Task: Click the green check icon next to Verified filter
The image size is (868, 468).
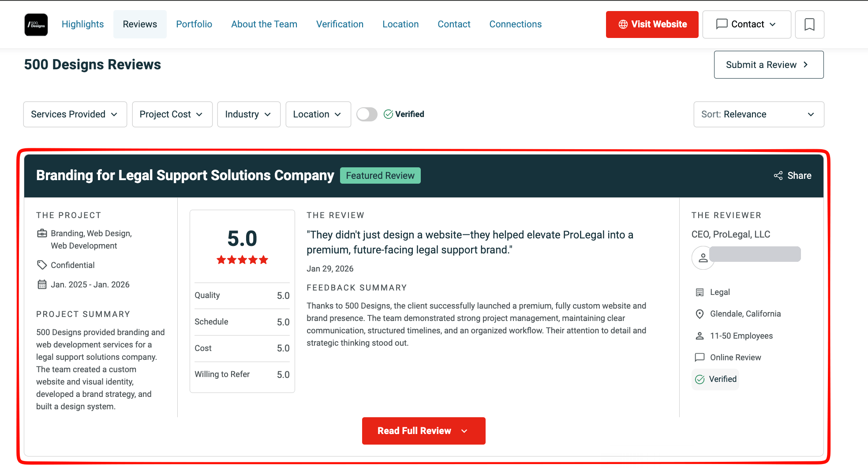Action: click(x=388, y=114)
